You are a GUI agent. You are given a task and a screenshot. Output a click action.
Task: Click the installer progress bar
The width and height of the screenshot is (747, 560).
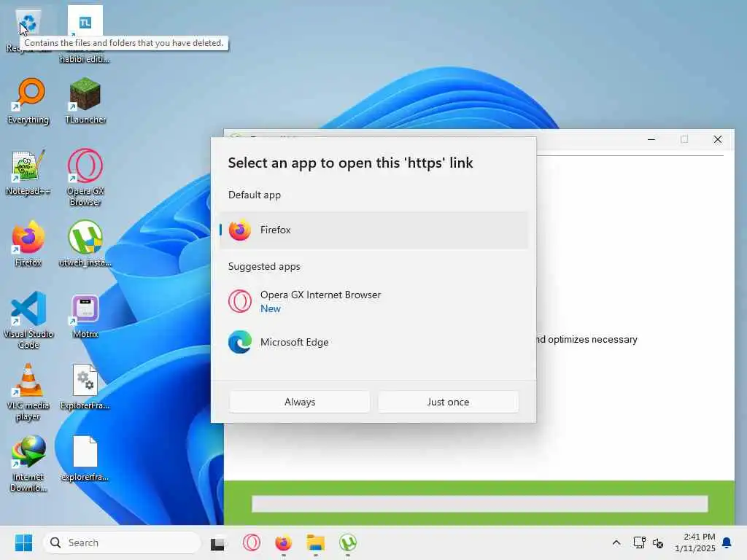480,503
